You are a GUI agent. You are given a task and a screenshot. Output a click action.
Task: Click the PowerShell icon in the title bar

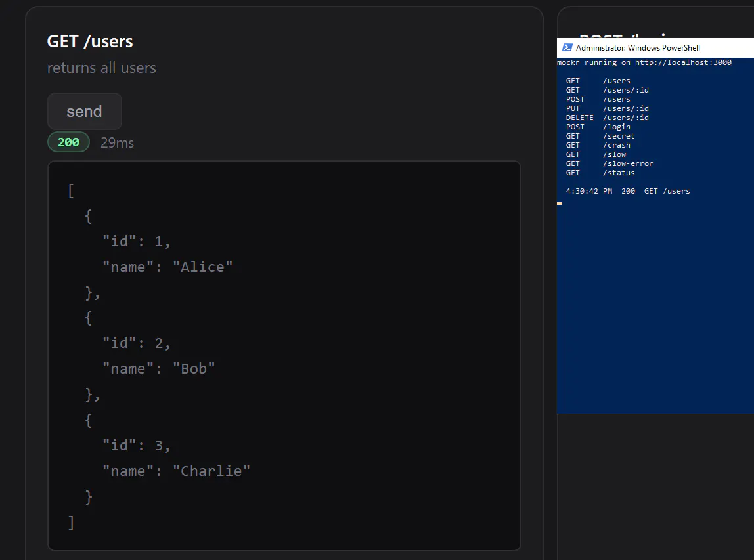pos(567,47)
